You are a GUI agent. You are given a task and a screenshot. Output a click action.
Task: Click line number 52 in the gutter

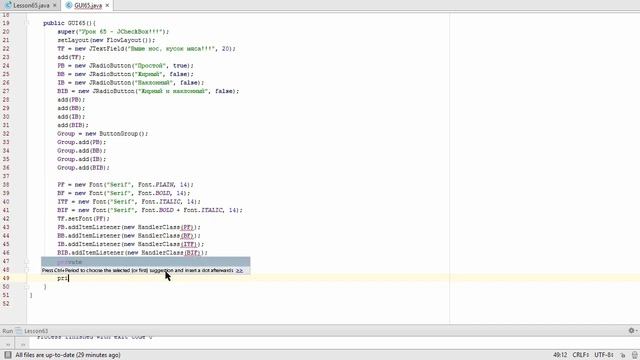pyautogui.click(x=6, y=304)
